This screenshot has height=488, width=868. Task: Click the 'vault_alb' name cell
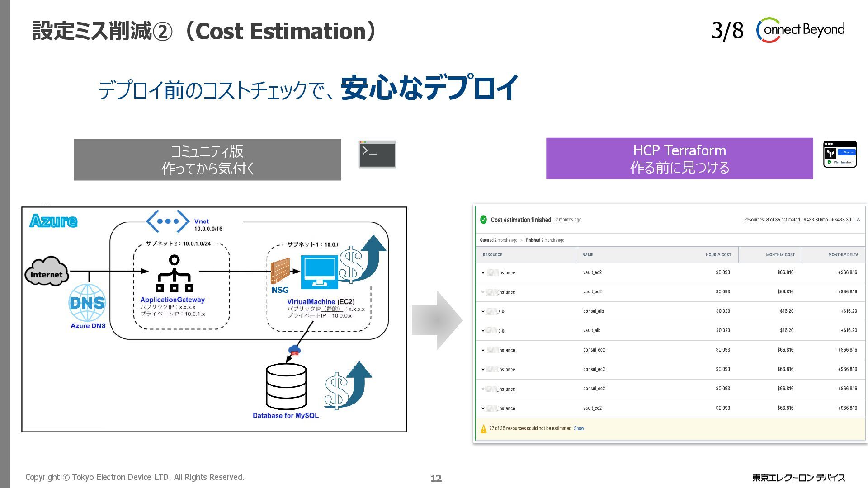pos(592,331)
